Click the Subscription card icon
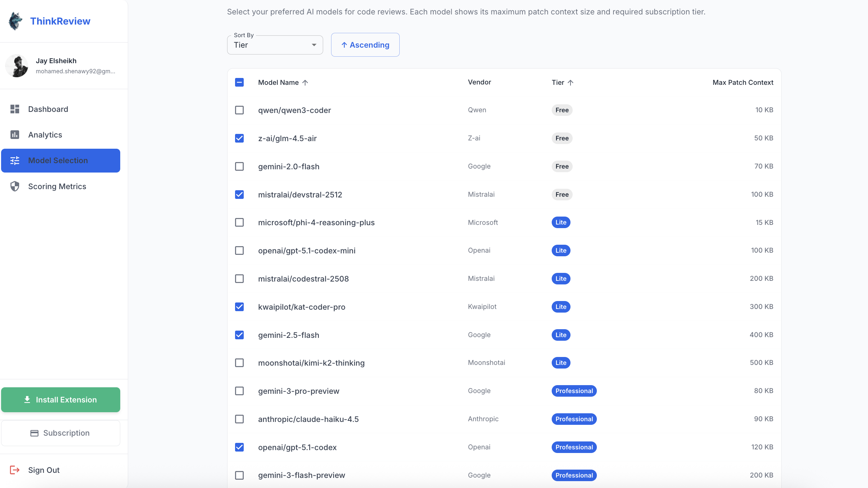The width and height of the screenshot is (868, 488). coord(34,433)
